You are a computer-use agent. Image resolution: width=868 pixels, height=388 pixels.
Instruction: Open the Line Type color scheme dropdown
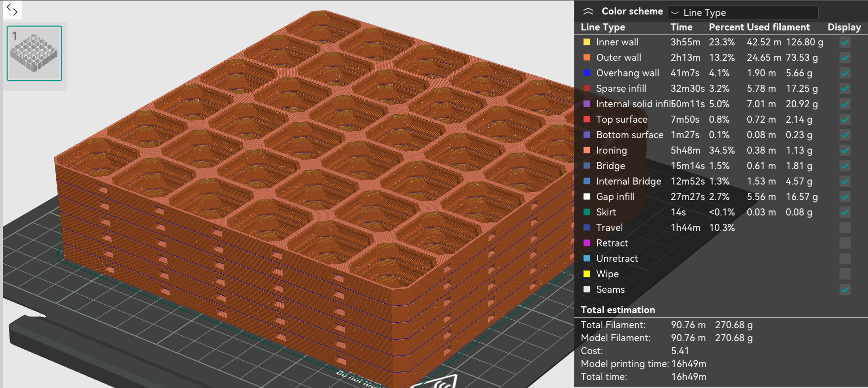click(x=743, y=12)
